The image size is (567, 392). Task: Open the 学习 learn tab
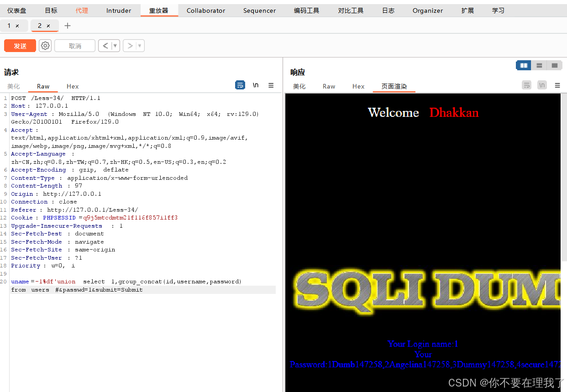498,10
